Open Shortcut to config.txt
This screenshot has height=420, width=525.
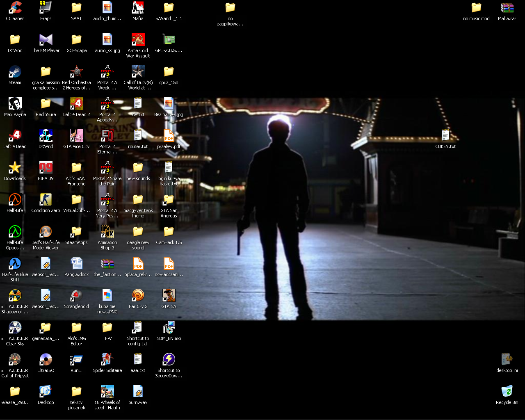(138, 327)
